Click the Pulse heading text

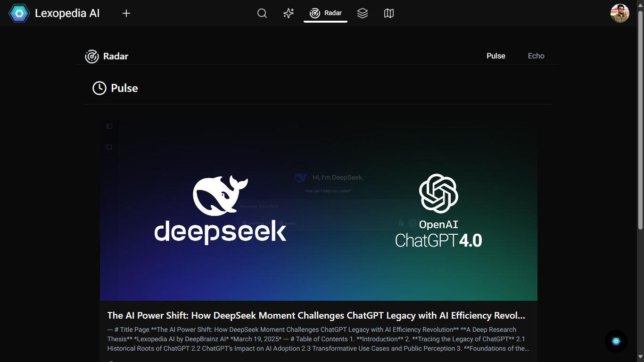pos(124,88)
